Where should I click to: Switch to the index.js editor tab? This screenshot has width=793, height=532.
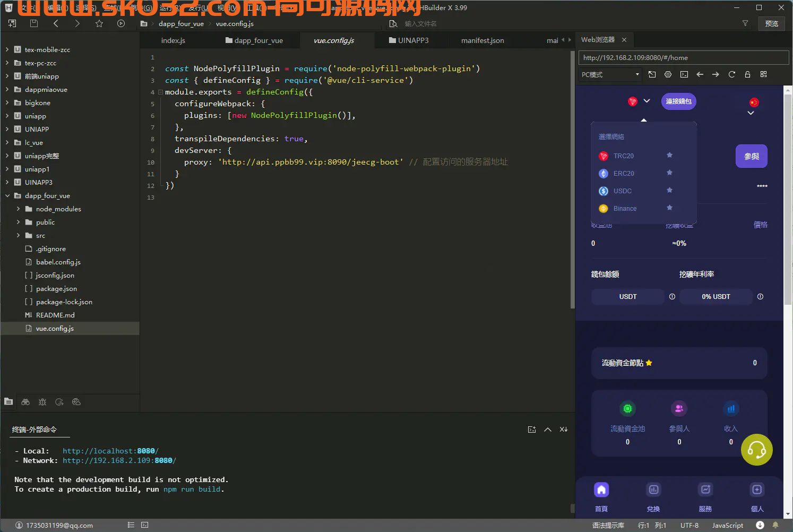pos(173,40)
